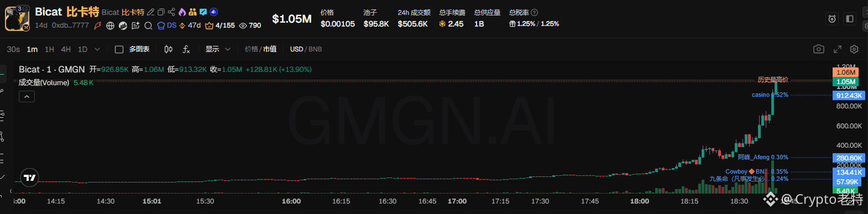Select the 30s timeframe
The image size is (868, 214).
coord(13,49)
